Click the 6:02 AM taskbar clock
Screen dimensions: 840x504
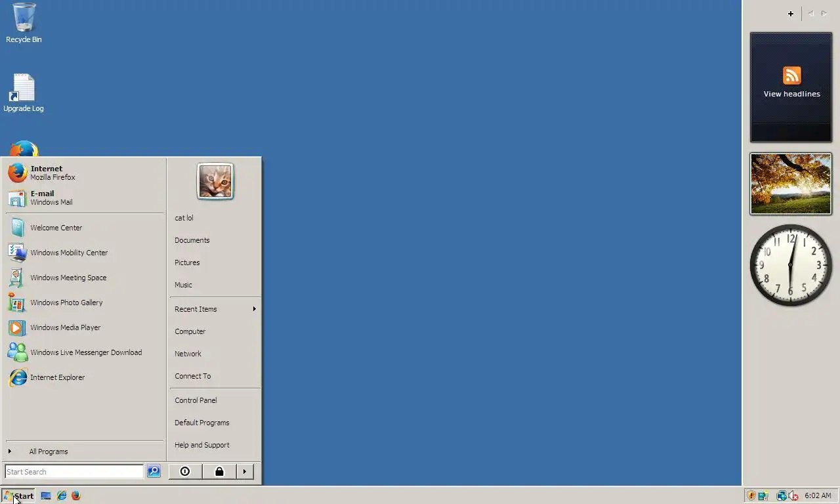[x=818, y=495]
